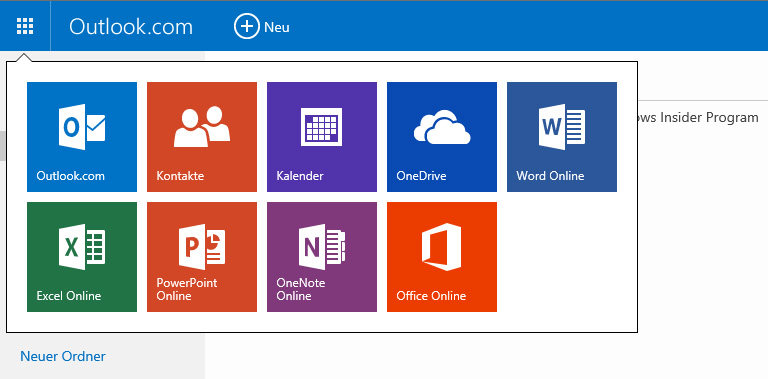The height and width of the screenshot is (379, 768).
Task: Open the Kalender tile
Action: click(x=322, y=137)
